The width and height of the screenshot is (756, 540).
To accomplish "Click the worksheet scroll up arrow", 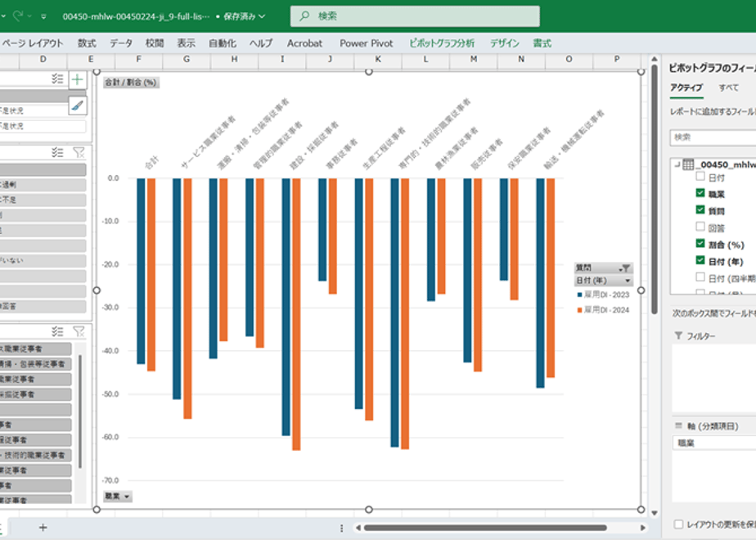I will pos(655,59).
